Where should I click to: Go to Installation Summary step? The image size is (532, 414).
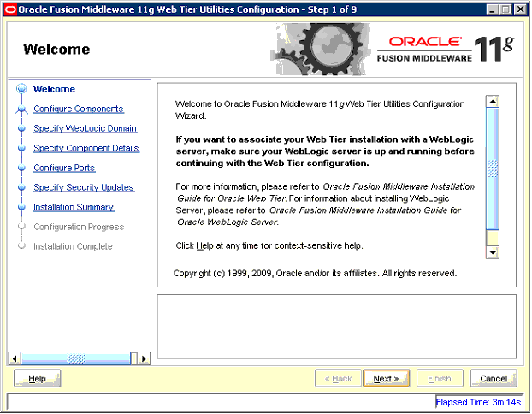tap(74, 207)
